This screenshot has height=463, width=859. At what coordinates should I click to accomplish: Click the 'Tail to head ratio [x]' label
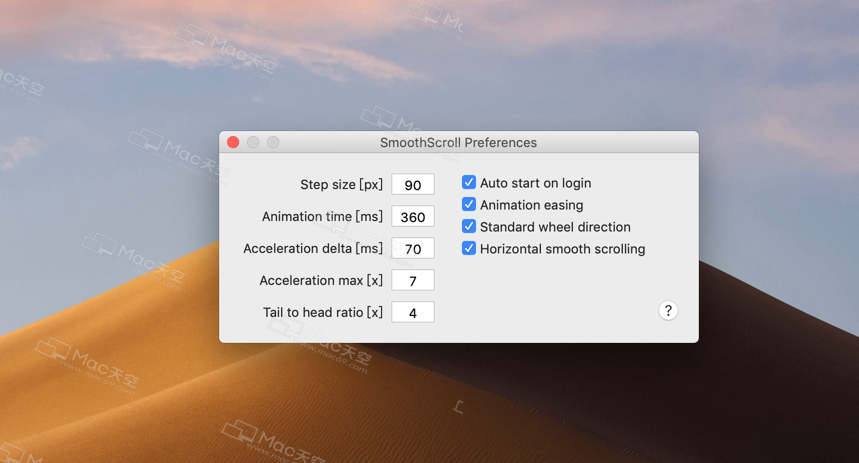[x=323, y=312]
